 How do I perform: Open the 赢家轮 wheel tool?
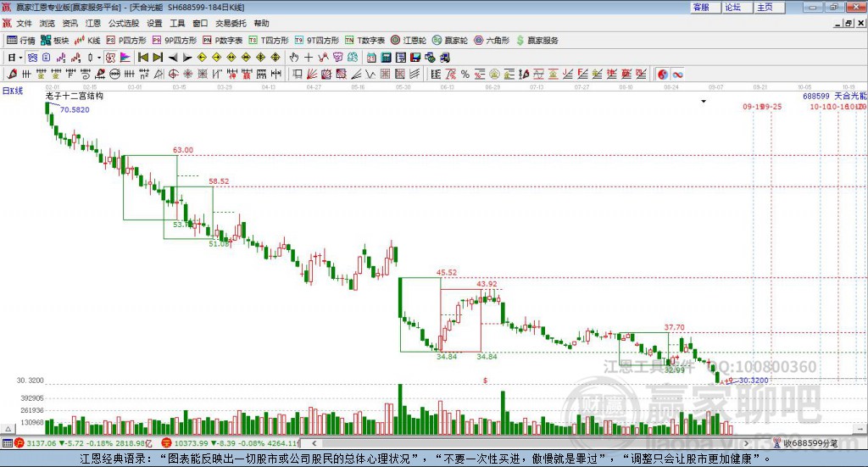tap(450, 41)
